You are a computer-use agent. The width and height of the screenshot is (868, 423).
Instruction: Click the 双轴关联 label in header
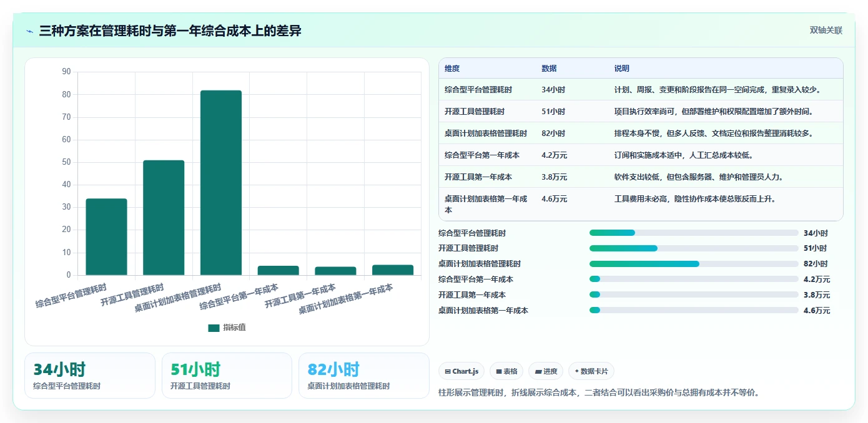tap(826, 31)
